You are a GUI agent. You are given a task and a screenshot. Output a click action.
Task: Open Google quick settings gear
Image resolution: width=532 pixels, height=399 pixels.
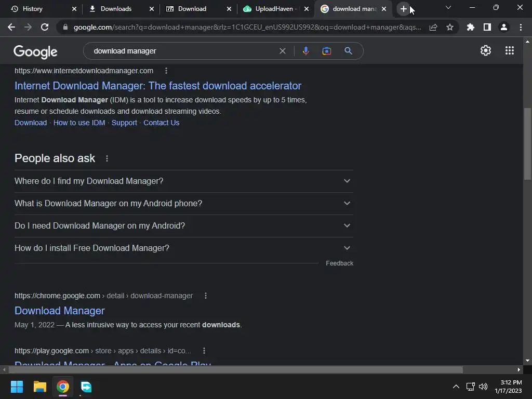click(486, 50)
